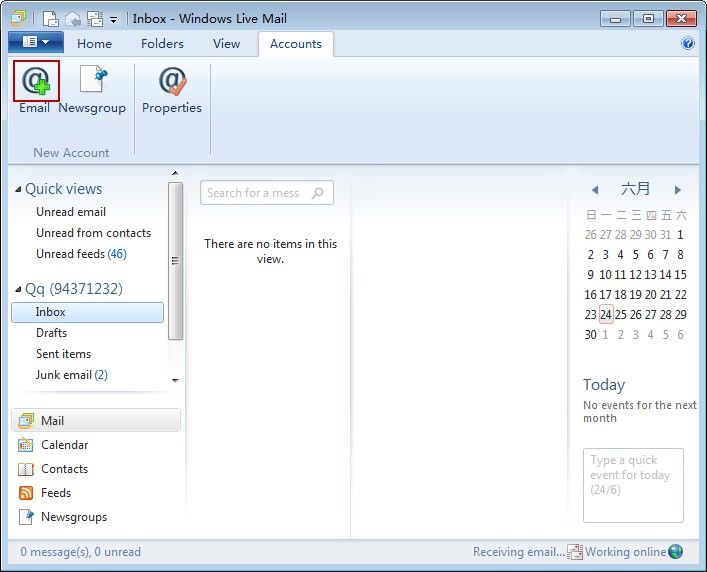Open the Sent items folder

63,354
